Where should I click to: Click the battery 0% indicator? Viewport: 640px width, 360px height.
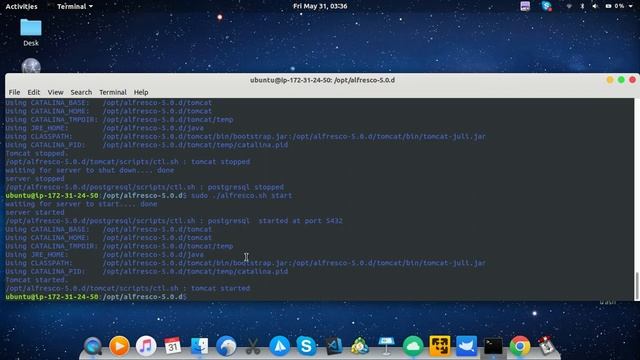(615, 6)
